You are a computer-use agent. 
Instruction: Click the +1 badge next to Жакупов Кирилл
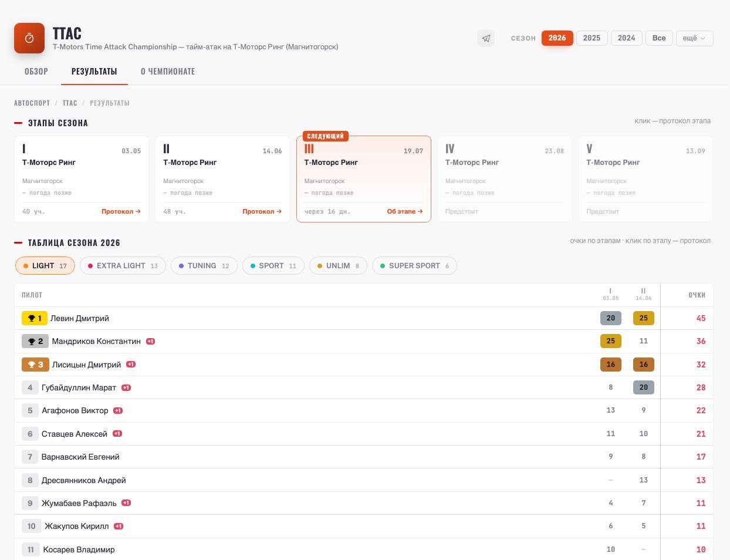coord(119,526)
